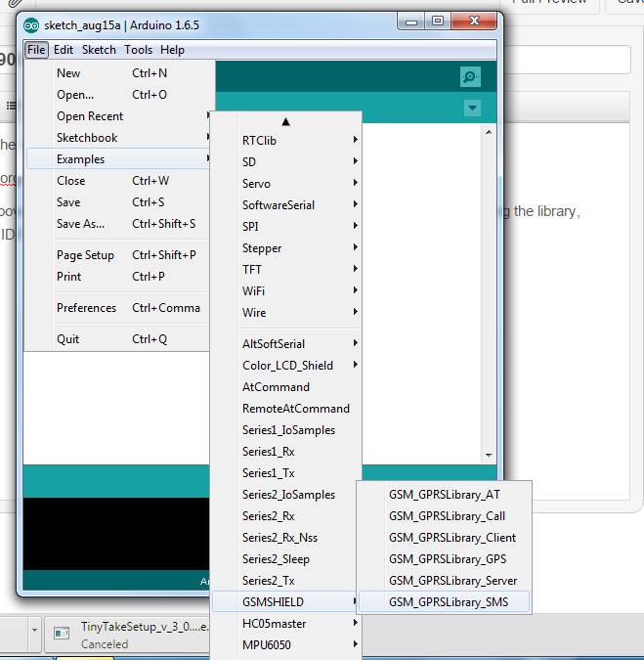Expand the Servo examples submenu
This screenshot has width=644, height=660.
click(x=286, y=184)
